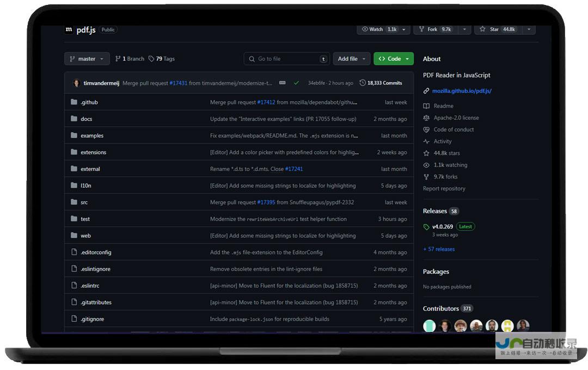
Task: Open the Star lists dropdown arrow
Action: [529, 29]
